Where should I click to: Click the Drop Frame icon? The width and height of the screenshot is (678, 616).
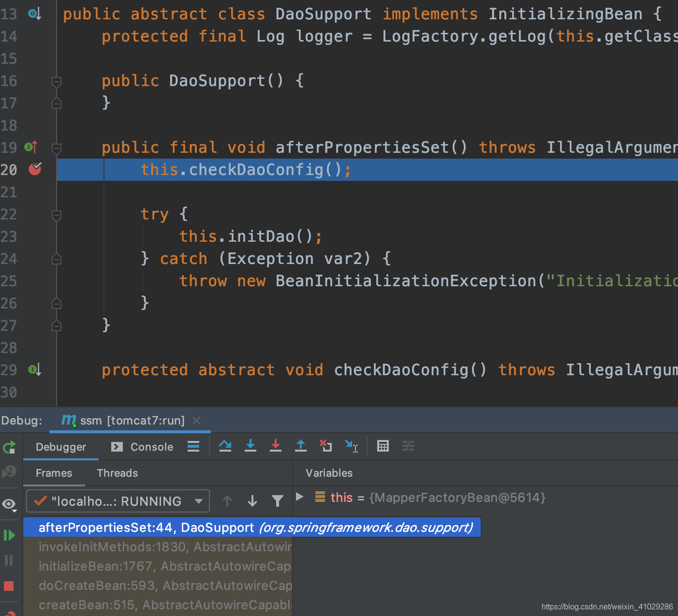326,446
